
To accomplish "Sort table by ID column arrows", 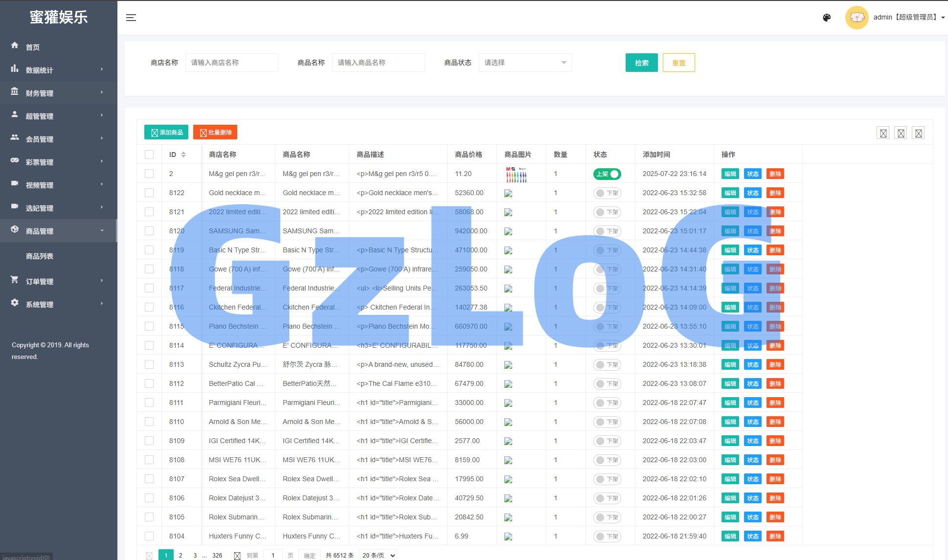I will (183, 155).
